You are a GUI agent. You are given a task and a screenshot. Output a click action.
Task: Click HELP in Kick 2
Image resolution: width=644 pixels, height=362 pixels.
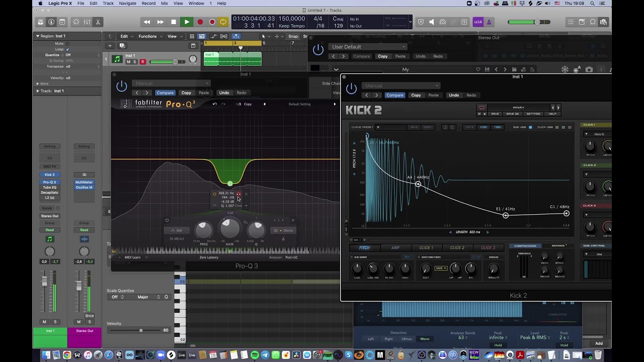point(552,114)
